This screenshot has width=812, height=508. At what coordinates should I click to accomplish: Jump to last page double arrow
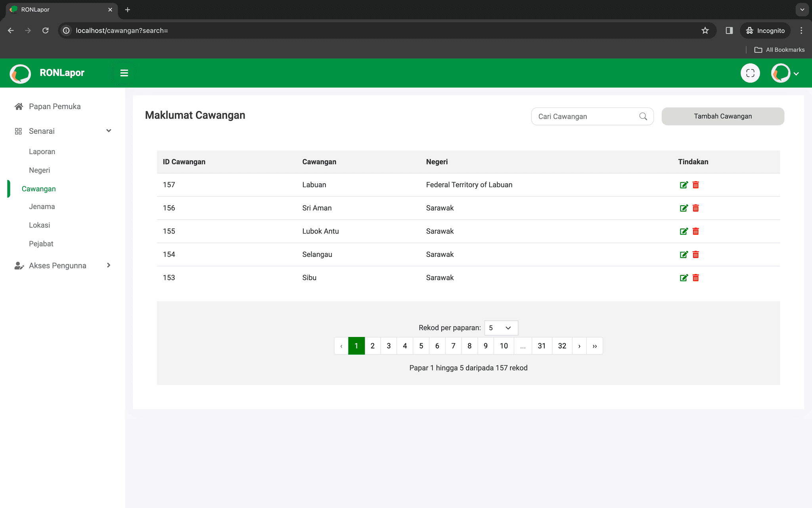(595, 346)
